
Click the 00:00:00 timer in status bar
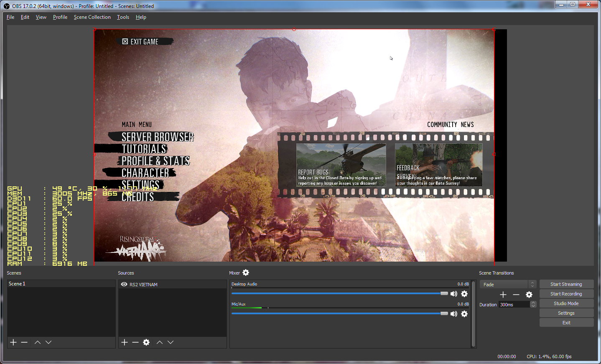507,356
